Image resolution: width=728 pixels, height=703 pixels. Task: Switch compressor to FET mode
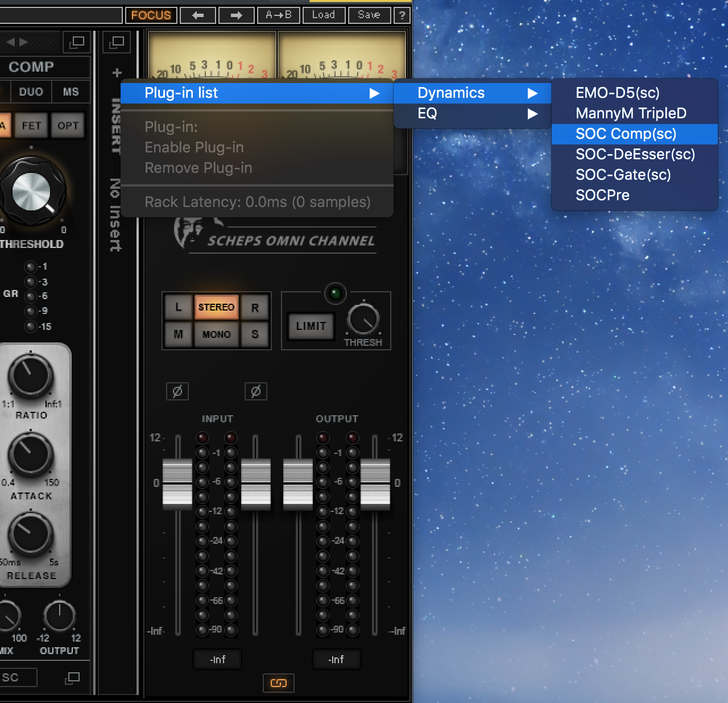tap(32, 126)
